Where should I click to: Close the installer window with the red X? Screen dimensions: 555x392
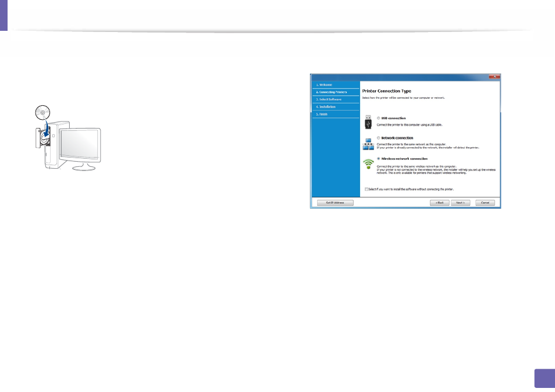pos(494,76)
